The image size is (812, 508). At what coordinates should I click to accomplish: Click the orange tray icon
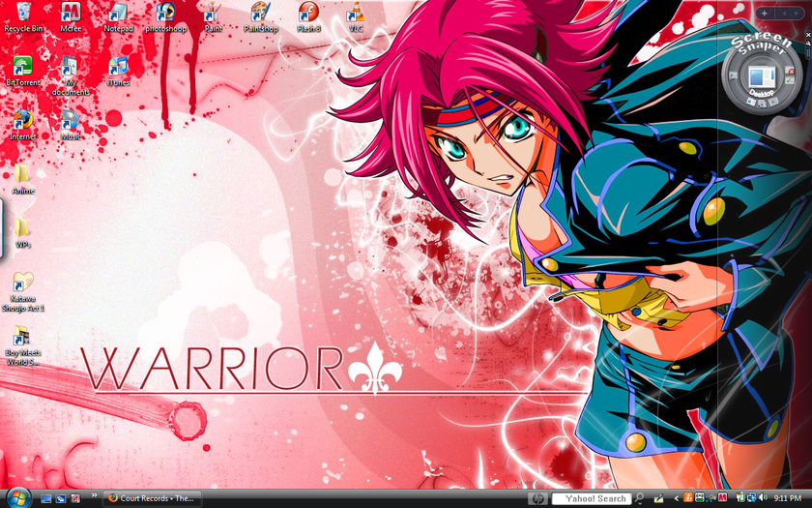(x=688, y=497)
